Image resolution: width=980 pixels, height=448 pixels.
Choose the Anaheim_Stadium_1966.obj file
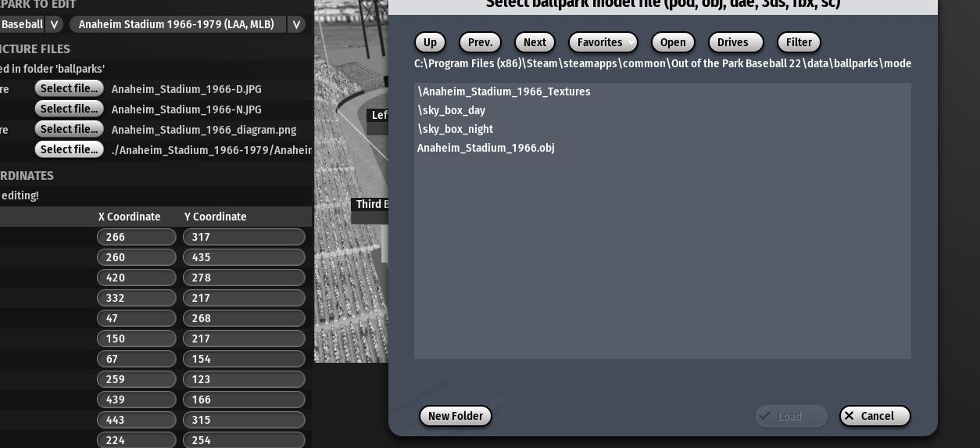[x=486, y=148]
